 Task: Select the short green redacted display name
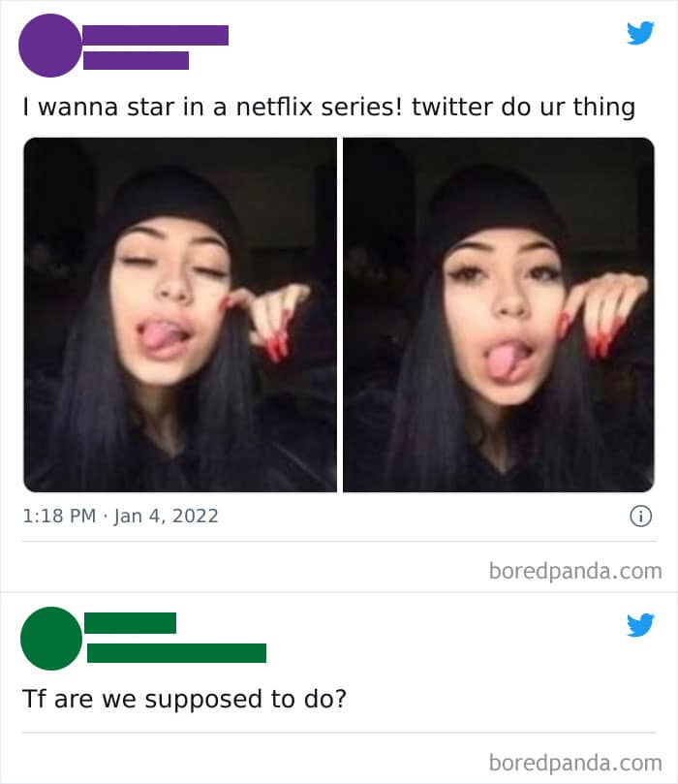coord(131,623)
